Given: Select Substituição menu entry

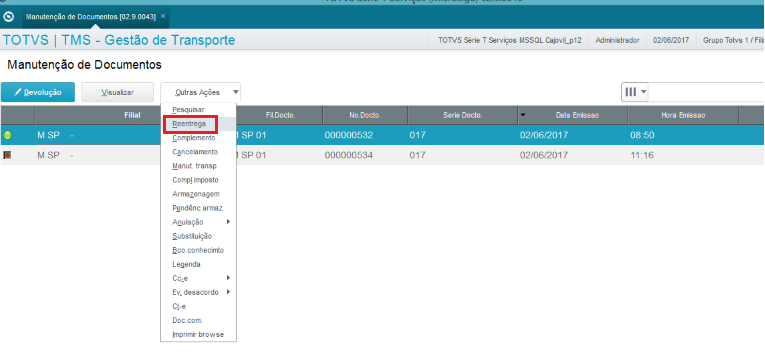Looking at the screenshot, I should coord(192,236).
